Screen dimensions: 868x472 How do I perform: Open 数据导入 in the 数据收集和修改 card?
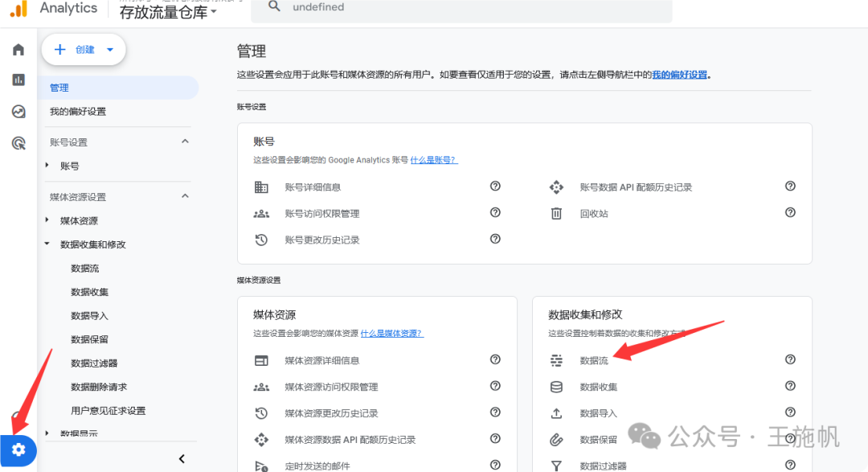599,413
